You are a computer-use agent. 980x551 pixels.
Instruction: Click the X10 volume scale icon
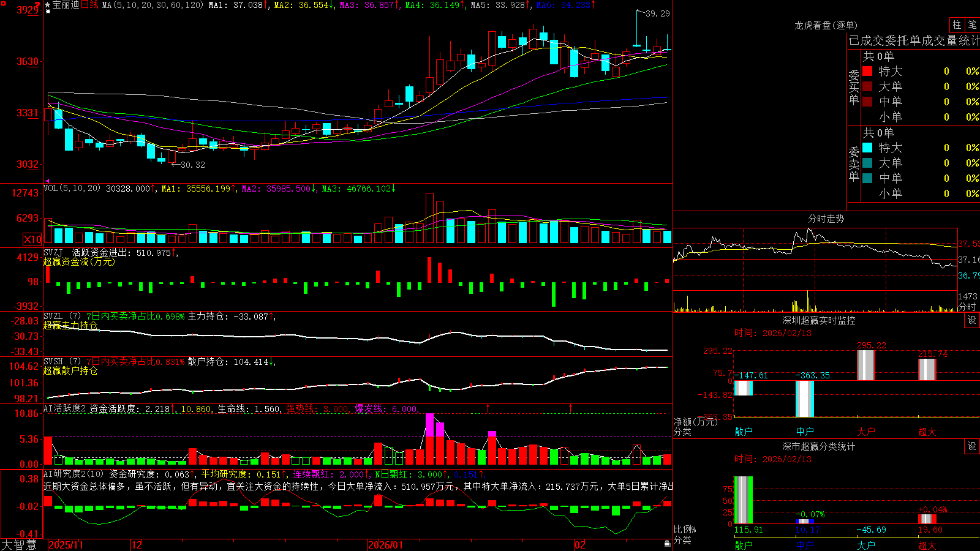[x=33, y=239]
